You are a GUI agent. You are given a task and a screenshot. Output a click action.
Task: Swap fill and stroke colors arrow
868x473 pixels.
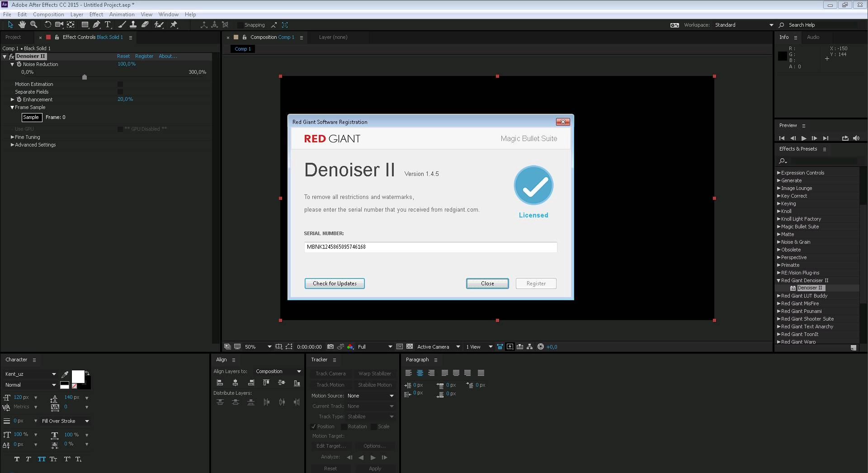[x=88, y=373]
